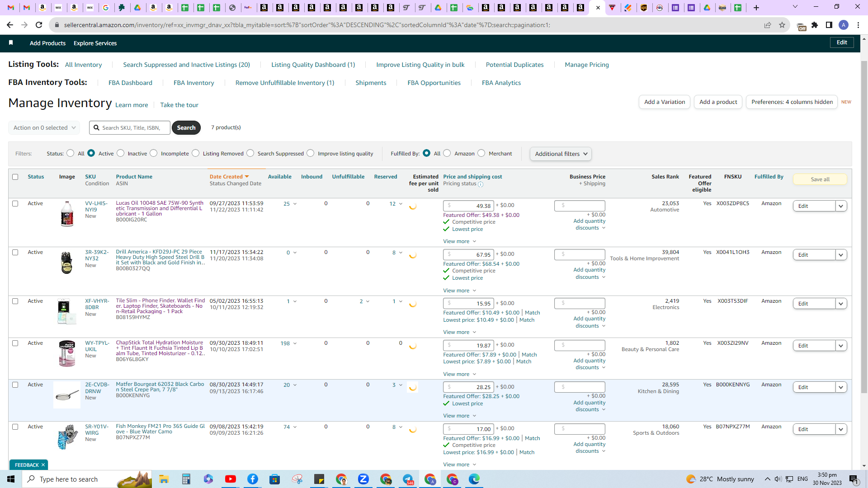
Task: Tick the Drill America row checkbox
Action: [x=15, y=252]
